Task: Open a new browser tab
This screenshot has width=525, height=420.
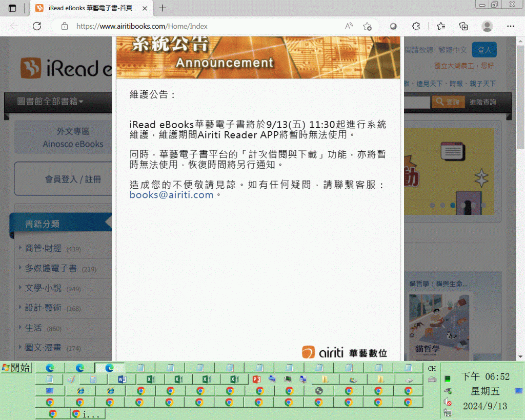Action: [x=163, y=8]
